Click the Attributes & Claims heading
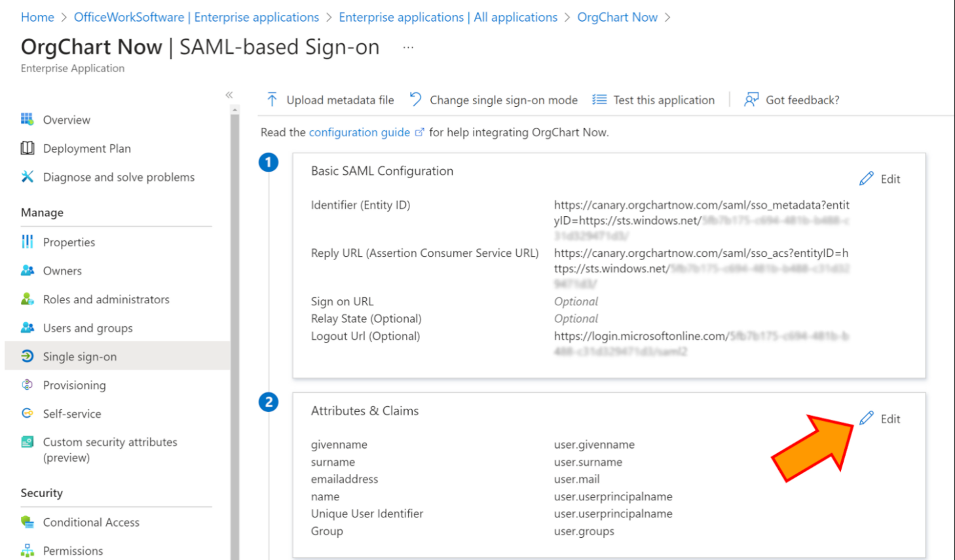Screen dimensions: 955x560 [365, 411]
